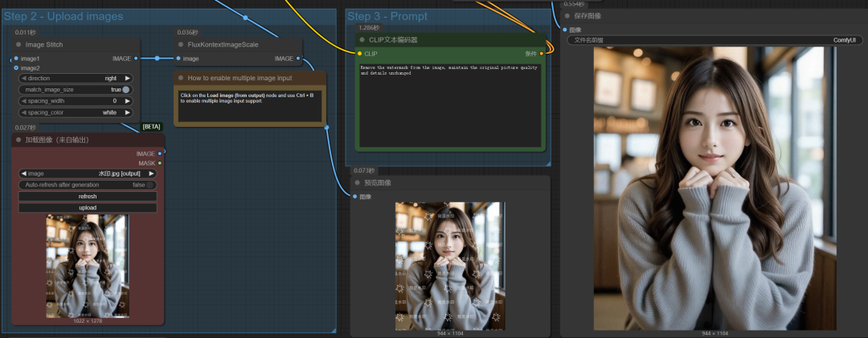Screen dimensions: 868x338
Task: Select next image file with right arrow
Action: (x=151, y=173)
